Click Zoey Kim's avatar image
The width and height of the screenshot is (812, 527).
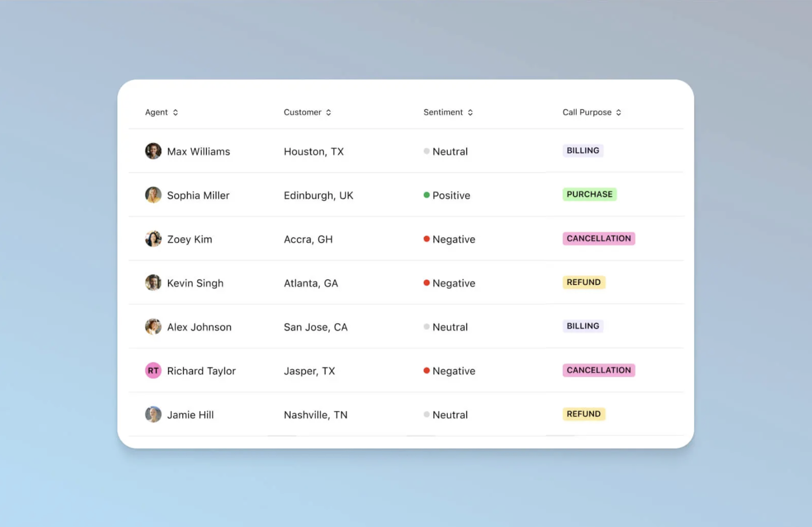[153, 239]
